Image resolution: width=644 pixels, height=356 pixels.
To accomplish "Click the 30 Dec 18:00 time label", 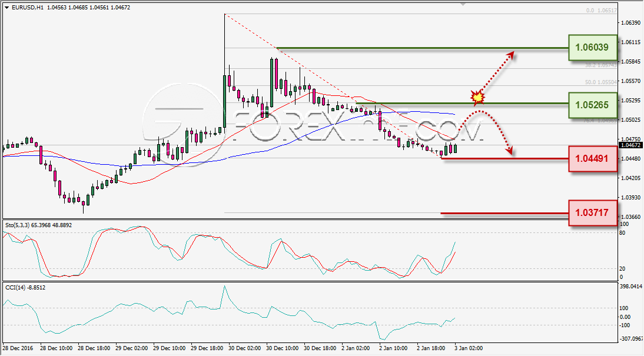I will point(320,348).
